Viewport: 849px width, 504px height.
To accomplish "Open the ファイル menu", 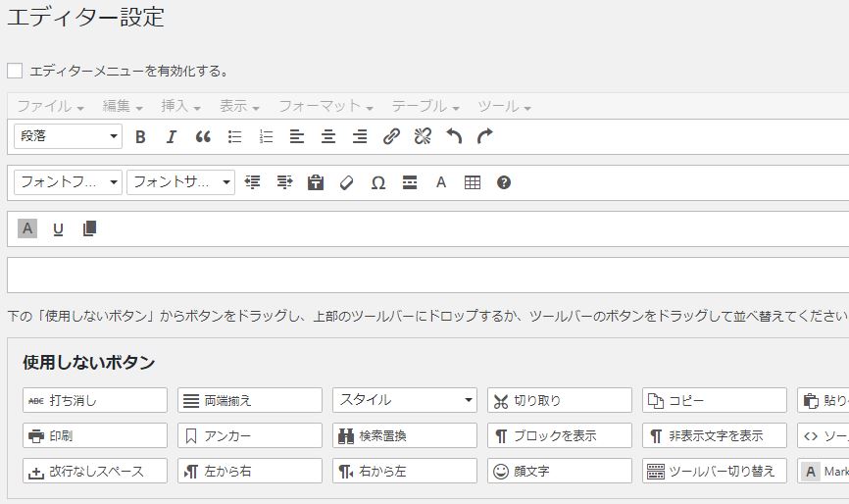I will pos(50,106).
